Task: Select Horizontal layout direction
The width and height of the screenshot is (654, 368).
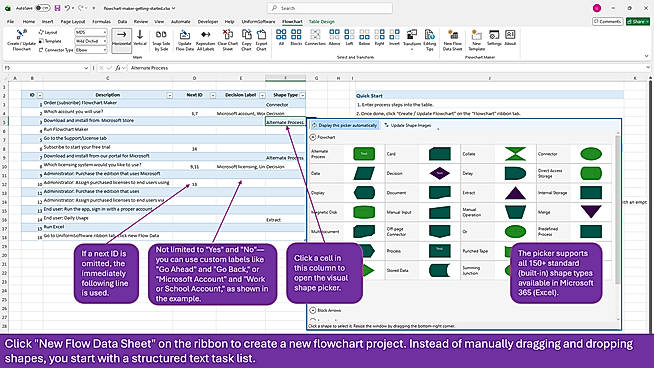Action: tap(121, 40)
